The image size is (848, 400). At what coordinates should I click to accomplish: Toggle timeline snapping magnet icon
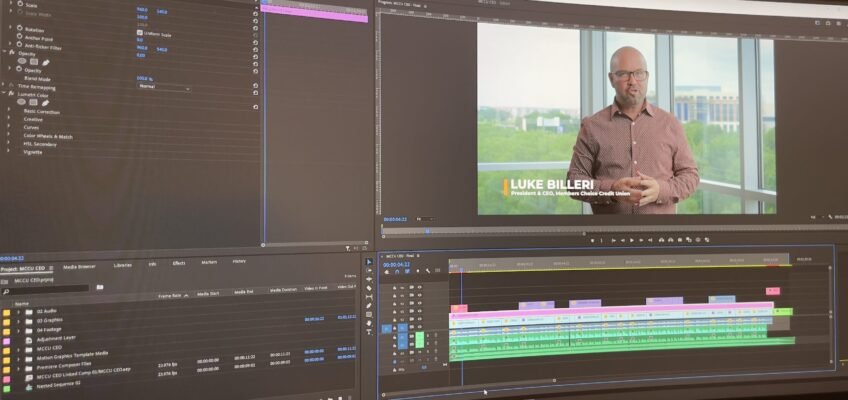(x=398, y=271)
